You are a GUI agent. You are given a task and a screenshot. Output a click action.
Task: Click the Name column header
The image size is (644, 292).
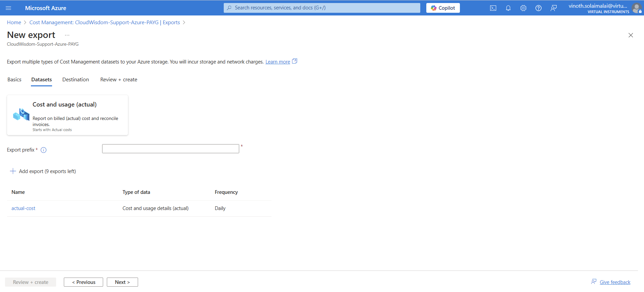tap(18, 192)
